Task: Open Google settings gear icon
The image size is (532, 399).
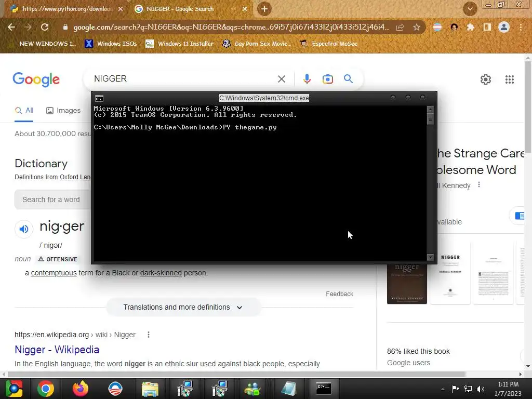Action: tap(486, 79)
